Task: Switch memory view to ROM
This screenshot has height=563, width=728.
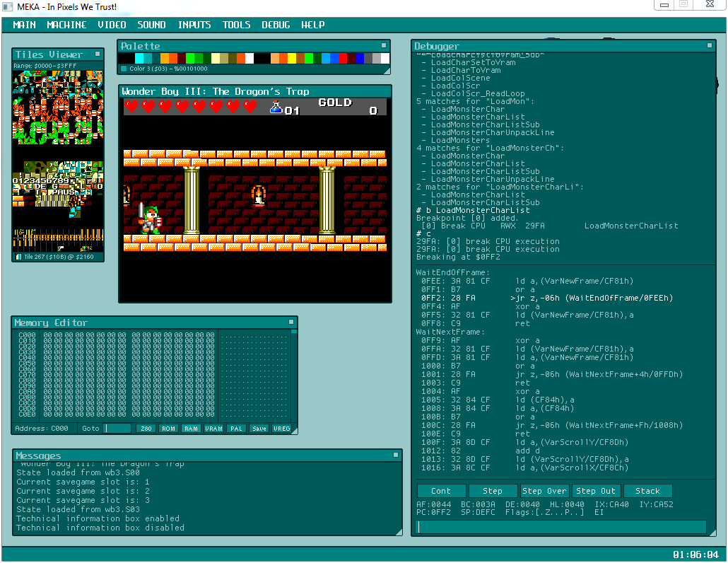Action: pyautogui.click(x=168, y=429)
